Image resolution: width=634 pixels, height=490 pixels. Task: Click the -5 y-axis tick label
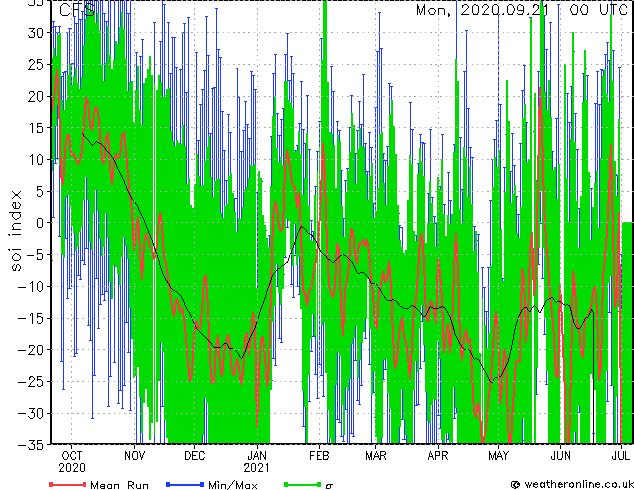point(35,255)
